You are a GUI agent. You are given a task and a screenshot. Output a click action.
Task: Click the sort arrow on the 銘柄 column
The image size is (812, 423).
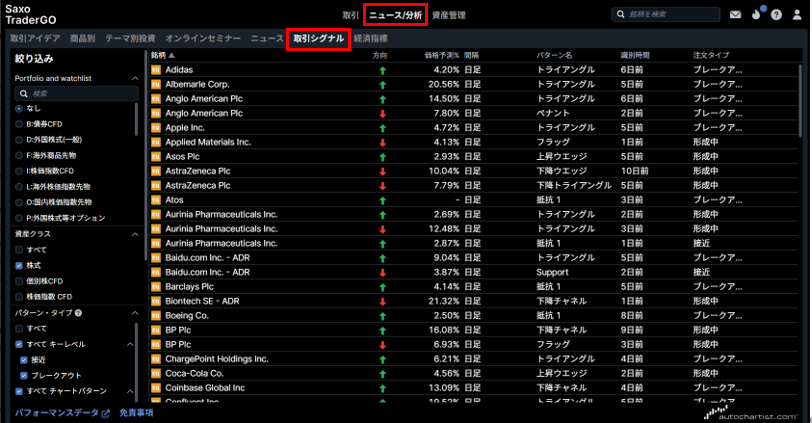(x=171, y=55)
